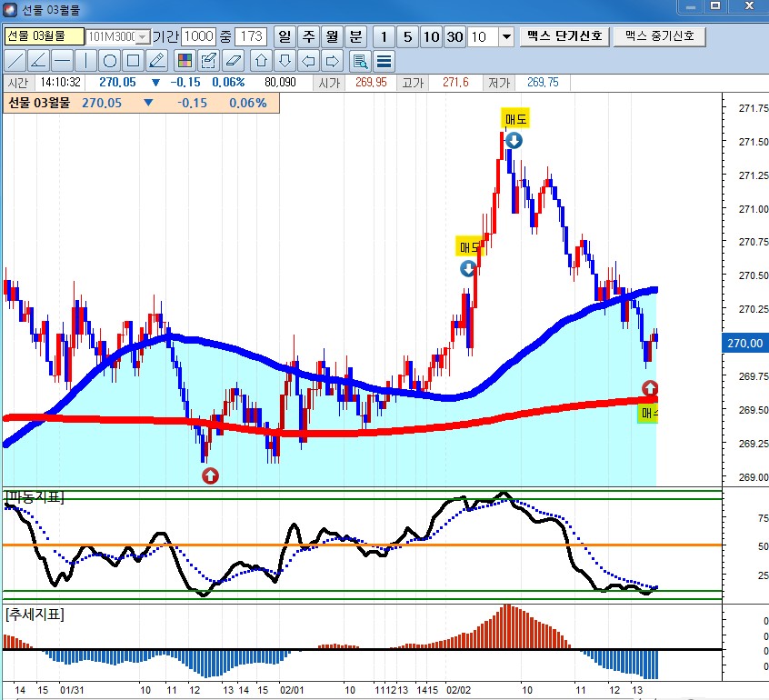Screen dimensions: 769x700
Task: Click the 추세지표 indicator label
Action: 35,615
